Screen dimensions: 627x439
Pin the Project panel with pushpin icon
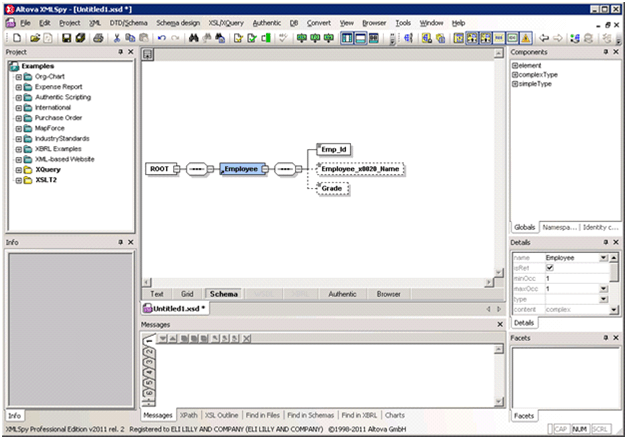(x=120, y=52)
